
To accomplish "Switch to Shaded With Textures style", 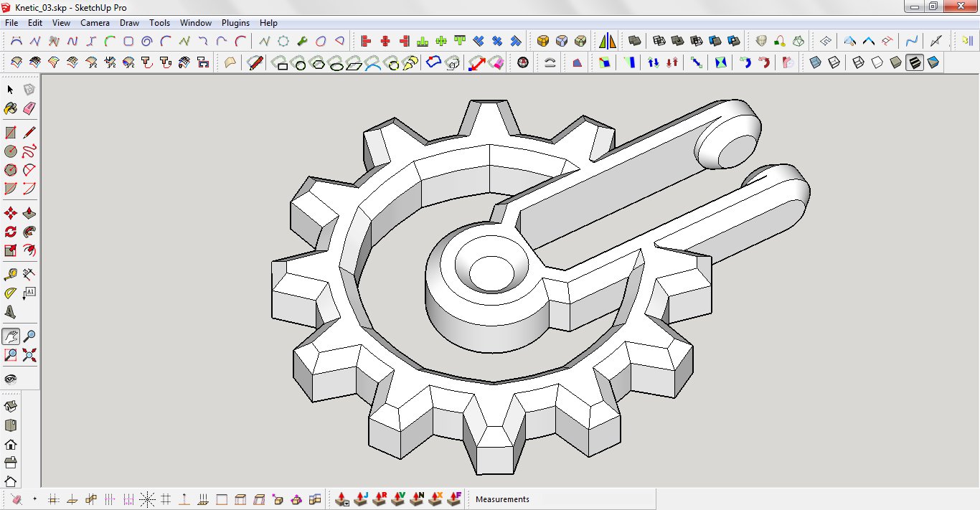I will click(915, 63).
